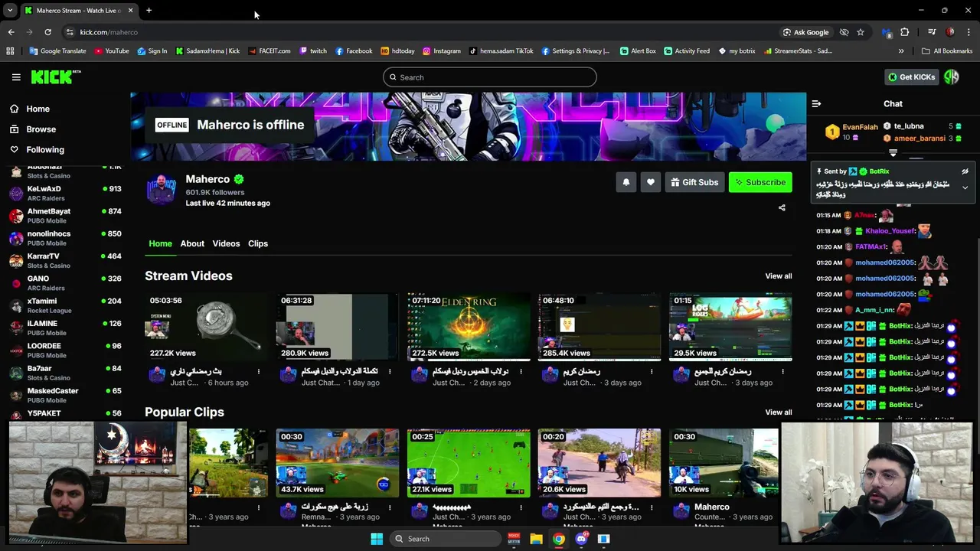The width and height of the screenshot is (980, 551).
Task: Open options menu for the 6 hours ago video
Action: pyautogui.click(x=259, y=372)
